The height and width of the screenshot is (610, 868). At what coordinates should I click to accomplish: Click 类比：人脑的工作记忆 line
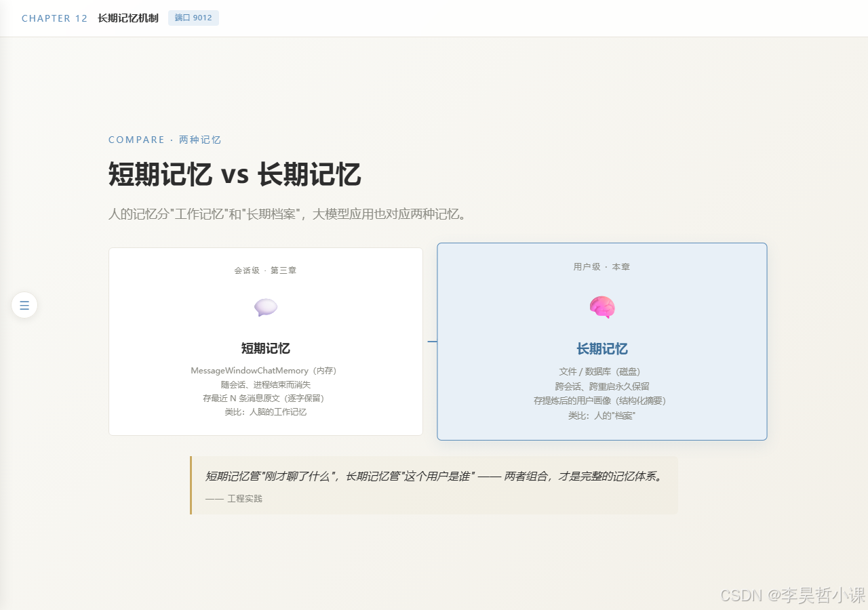point(266,412)
